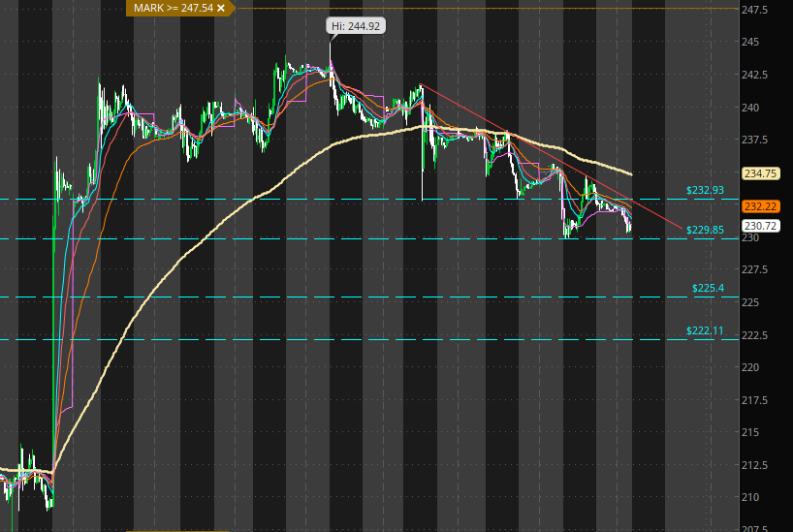793x532 pixels.
Task: Select the $232.93 price level label
Action: tap(705, 190)
